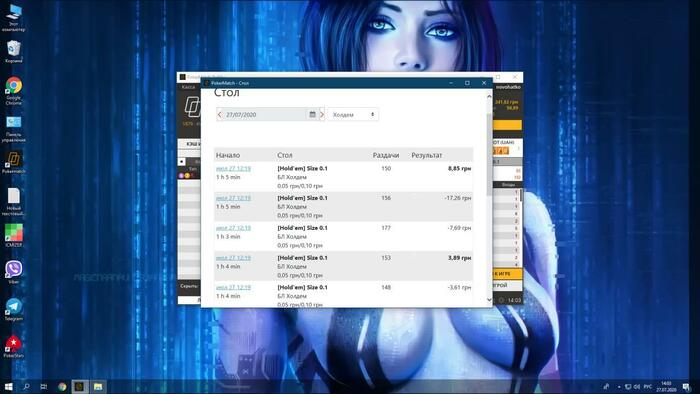The image size is (700, 394).
Task: Click the vertical scrollbar thumb in Стол window
Action: [489, 153]
